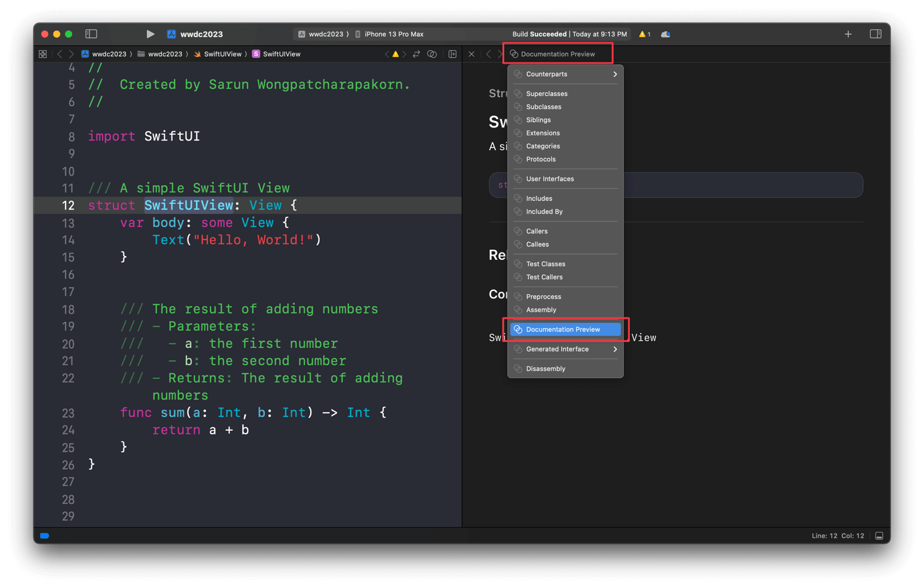Show the warning indicator with count 1
This screenshot has height=588, width=924.
pyautogui.click(x=645, y=34)
